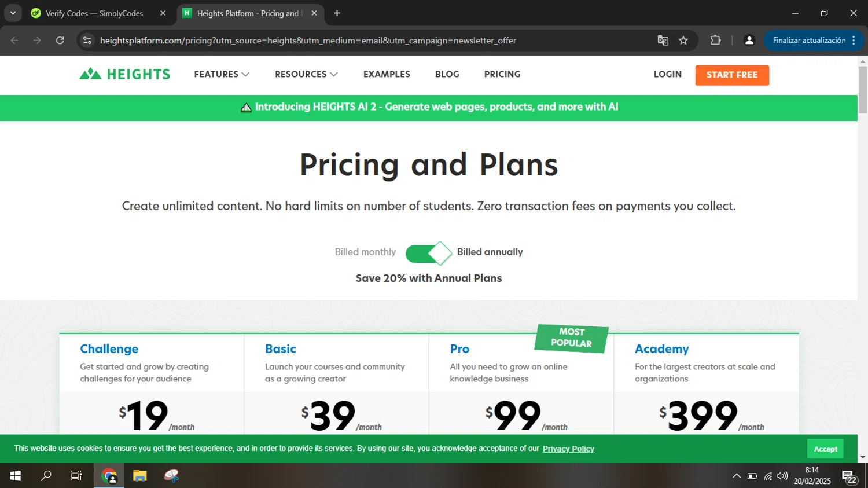Click the Basic plan title
Screen dimensions: 868x488
[x=281, y=349]
